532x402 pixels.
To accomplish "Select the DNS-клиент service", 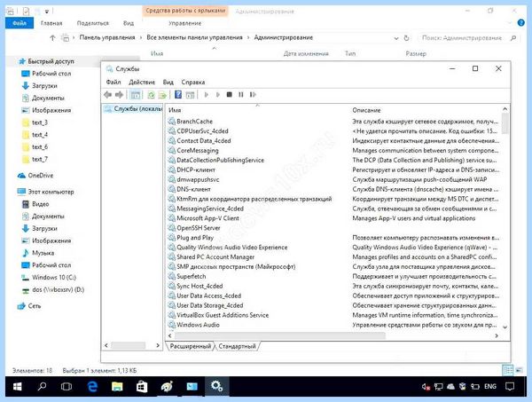I will (x=193, y=189).
